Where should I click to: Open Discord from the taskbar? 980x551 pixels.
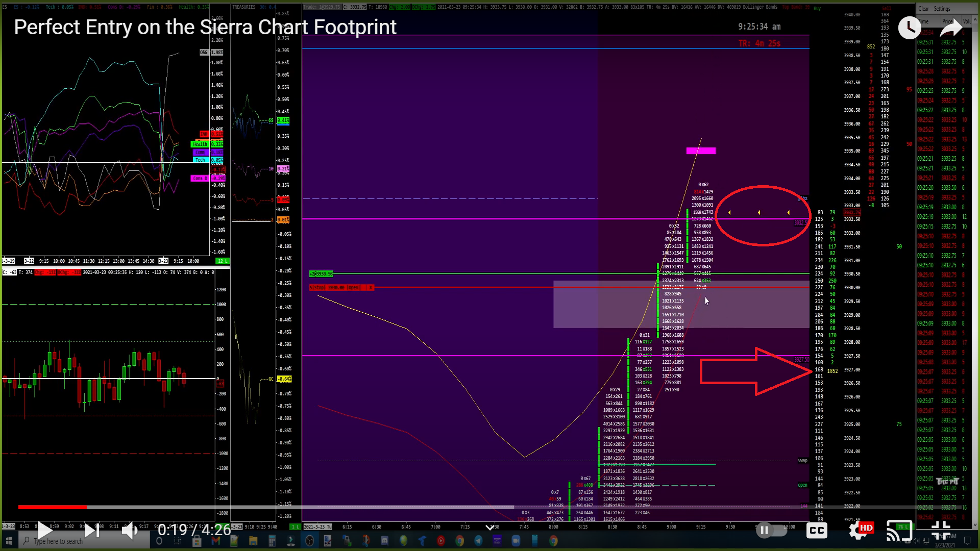click(385, 541)
